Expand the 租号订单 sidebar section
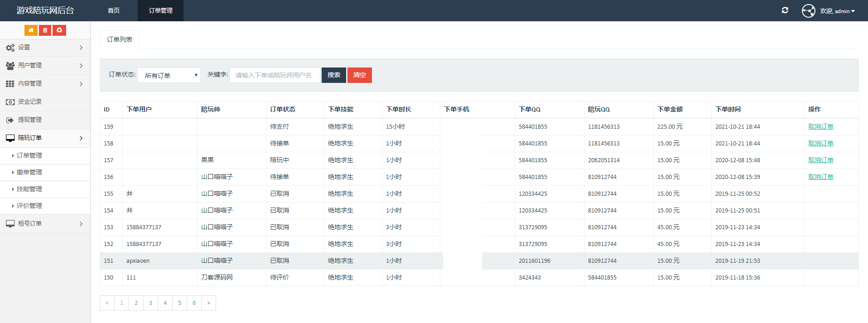Image resolution: width=868 pixels, height=323 pixels. pyautogui.click(x=45, y=224)
